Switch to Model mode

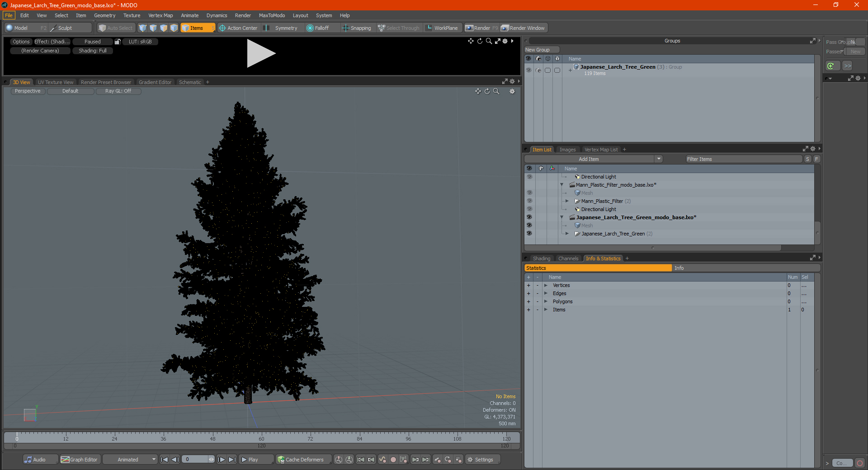point(26,28)
